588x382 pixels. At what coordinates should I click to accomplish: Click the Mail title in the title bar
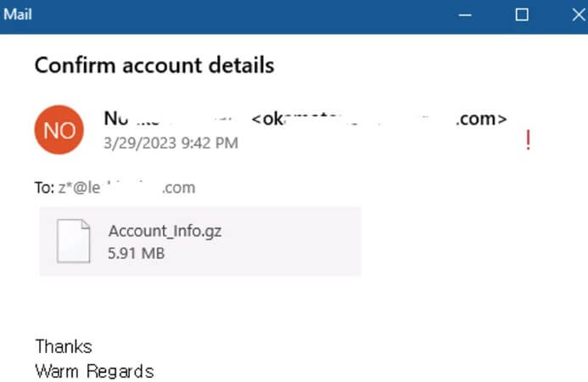(18, 14)
